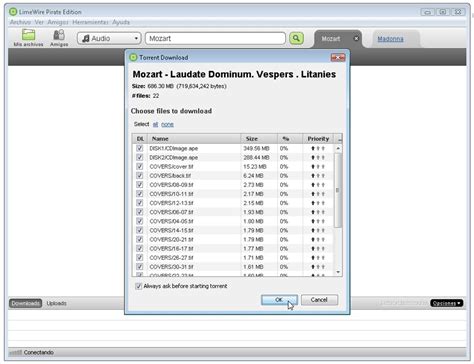
Task: Click priority arrows for COVERS/back.tif
Action: (x=318, y=176)
